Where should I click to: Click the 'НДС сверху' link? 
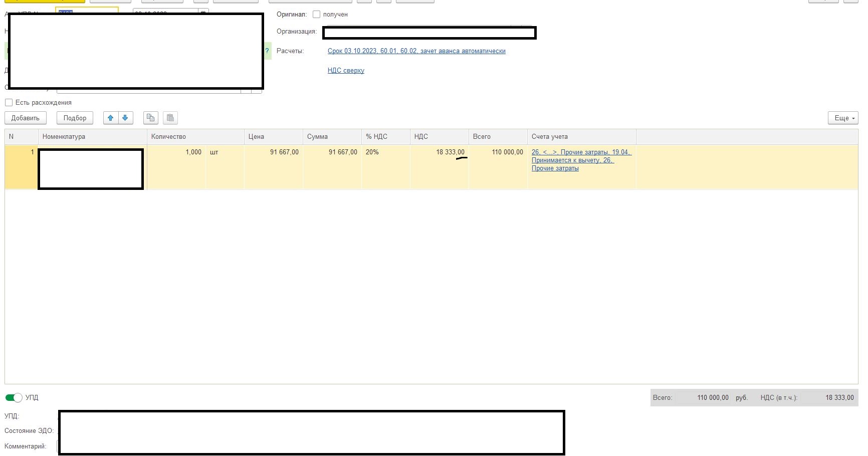coord(346,71)
